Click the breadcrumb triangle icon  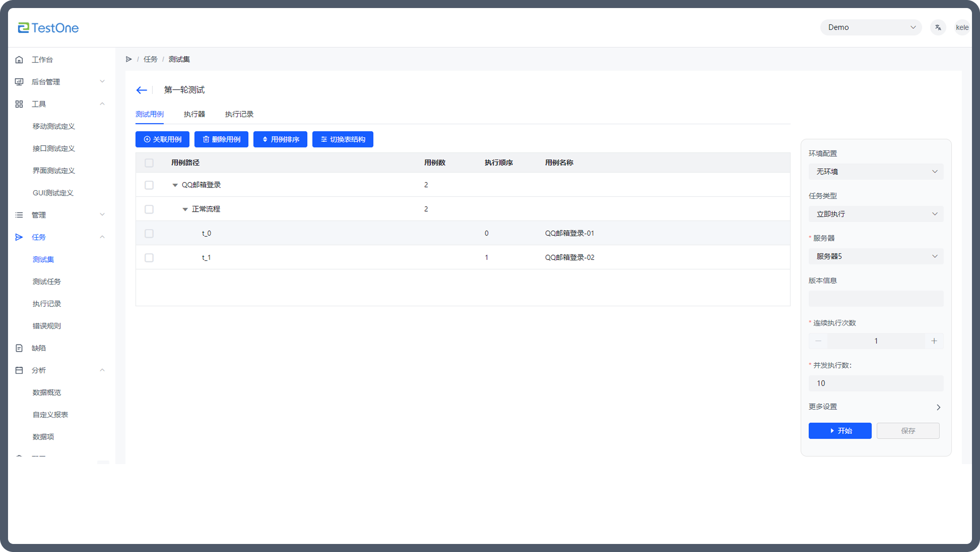tap(129, 59)
